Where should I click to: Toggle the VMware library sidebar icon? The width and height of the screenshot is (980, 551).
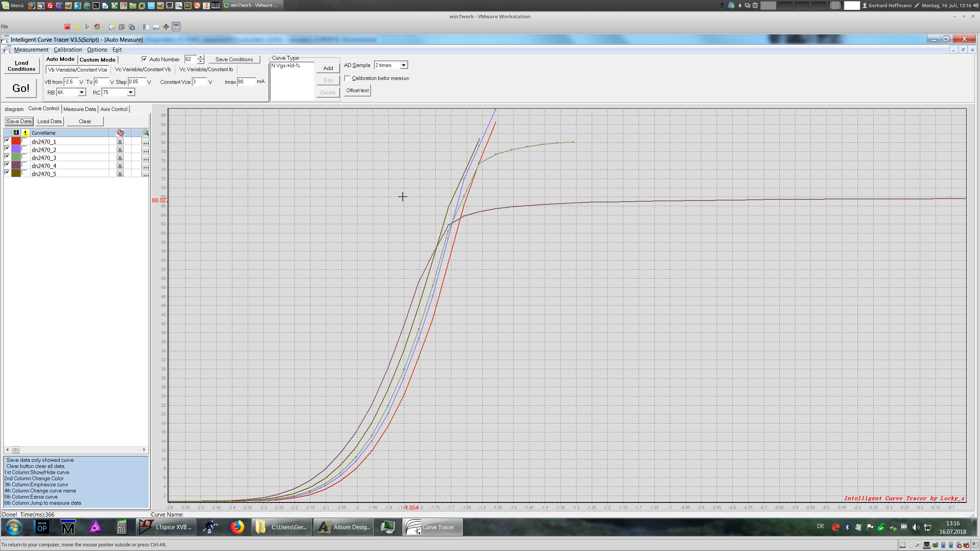tap(146, 27)
